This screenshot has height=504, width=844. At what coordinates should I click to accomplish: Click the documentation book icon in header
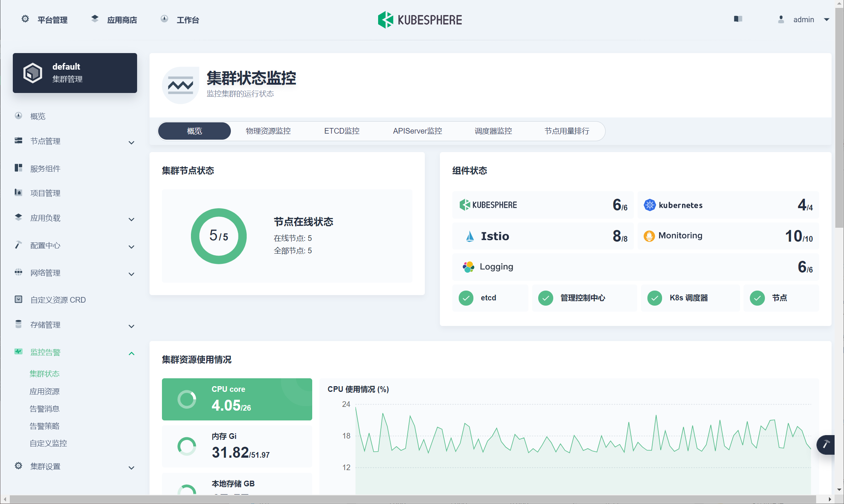738,19
